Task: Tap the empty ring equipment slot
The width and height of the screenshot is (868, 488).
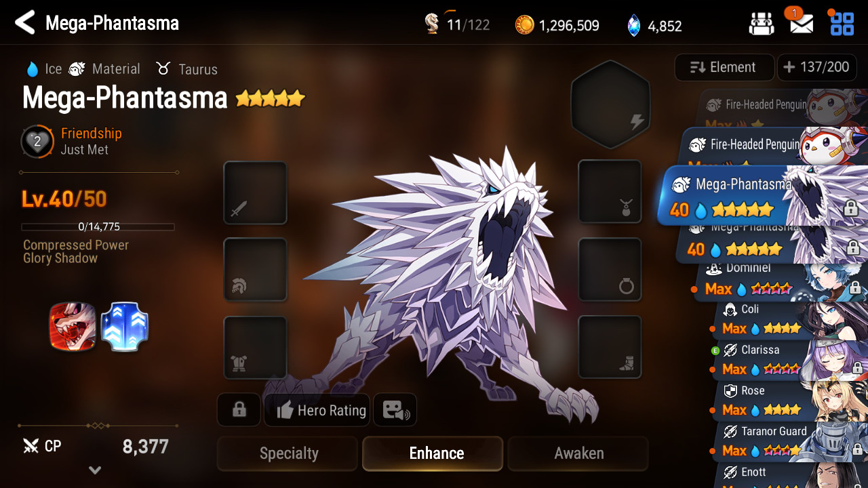Action: pos(610,270)
